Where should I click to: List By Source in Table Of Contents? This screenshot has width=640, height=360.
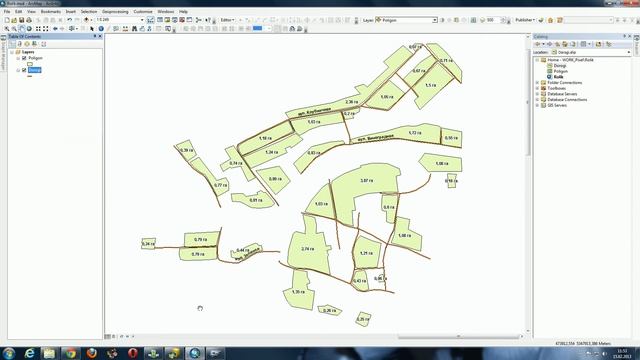tap(20, 44)
